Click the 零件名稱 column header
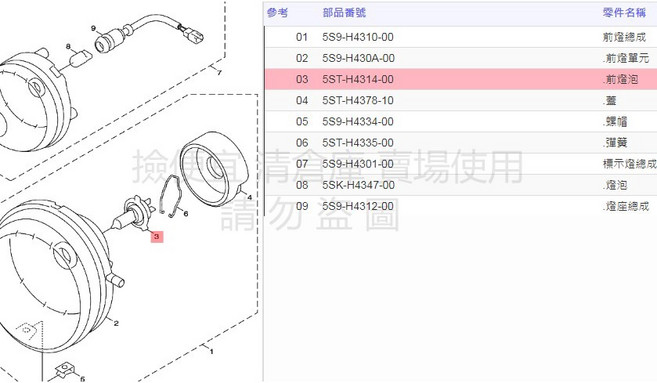This screenshot has width=657, height=383. [624, 13]
